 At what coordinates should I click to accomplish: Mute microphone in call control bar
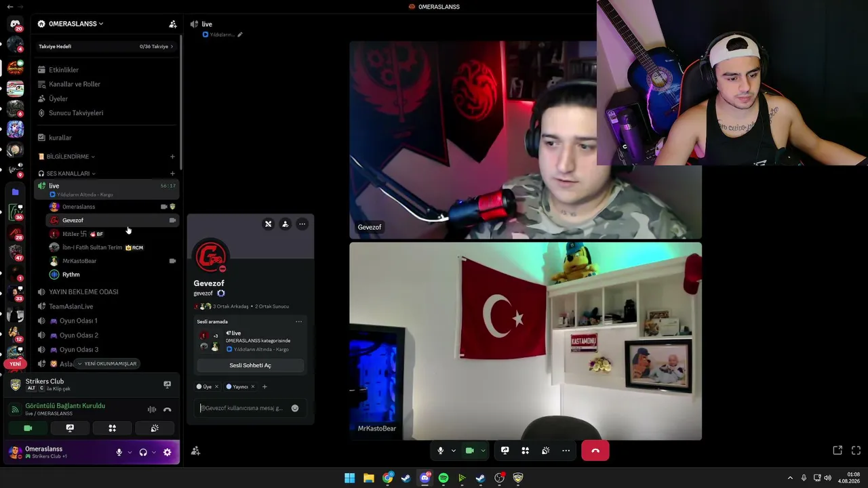coord(441,451)
